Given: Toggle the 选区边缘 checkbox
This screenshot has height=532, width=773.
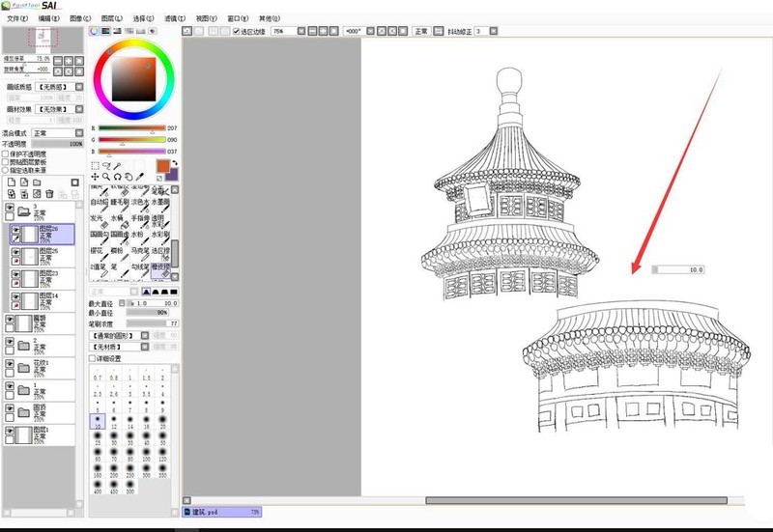Looking at the screenshot, I should (238, 31).
